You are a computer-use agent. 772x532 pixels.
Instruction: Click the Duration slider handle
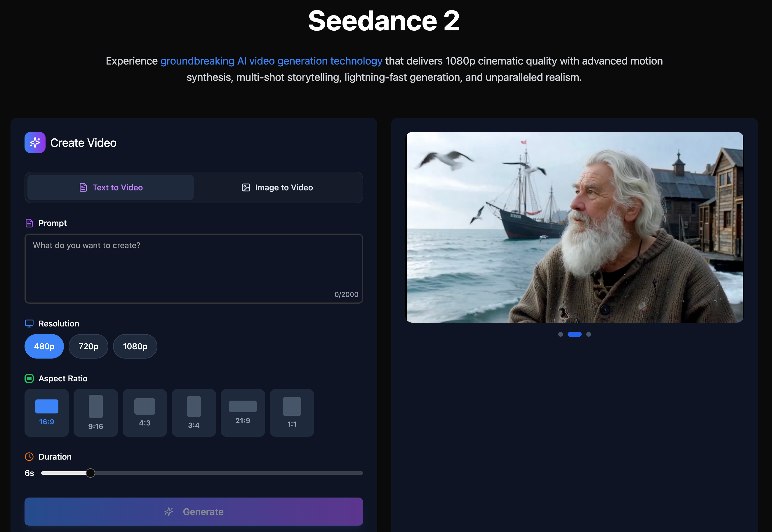pyautogui.click(x=90, y=473)
